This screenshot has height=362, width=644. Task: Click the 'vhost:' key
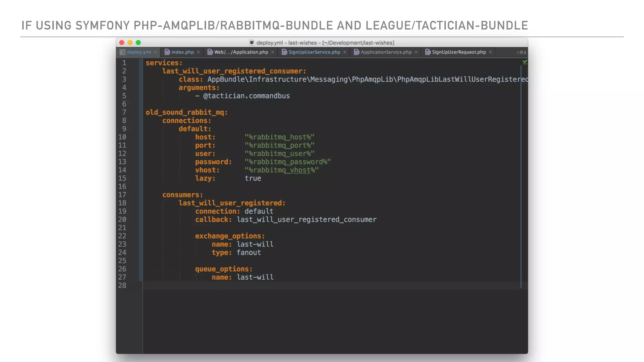207,170
